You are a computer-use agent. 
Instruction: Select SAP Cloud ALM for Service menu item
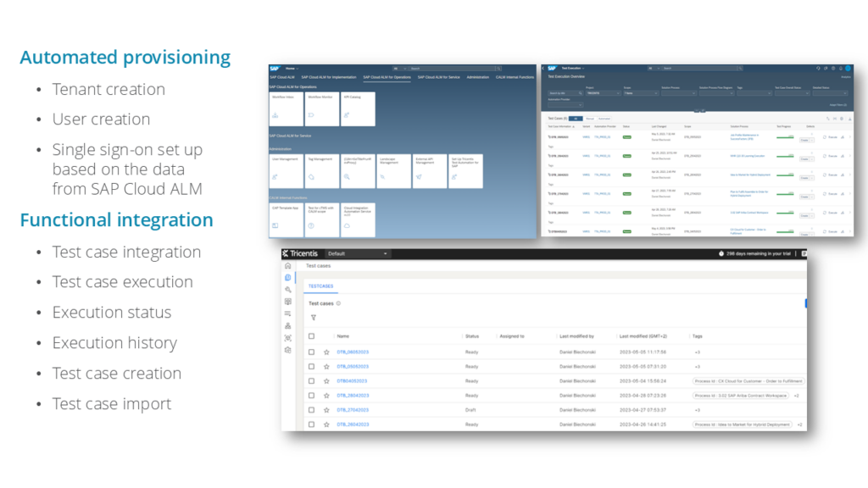coord(438,77)
